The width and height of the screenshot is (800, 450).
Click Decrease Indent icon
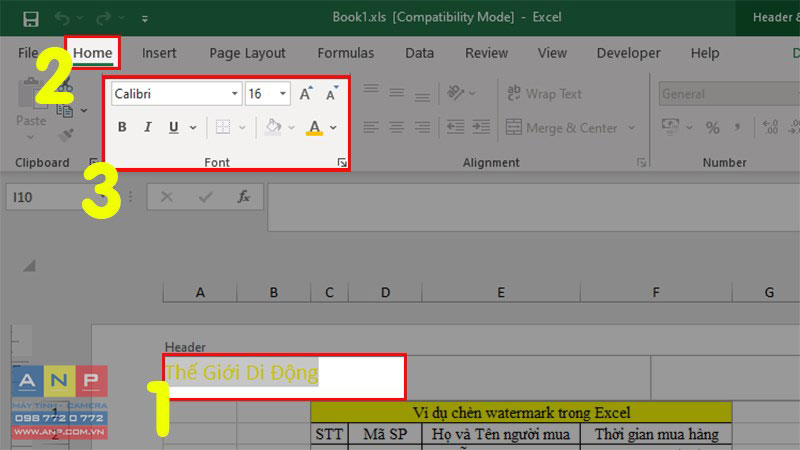(455, 127)
